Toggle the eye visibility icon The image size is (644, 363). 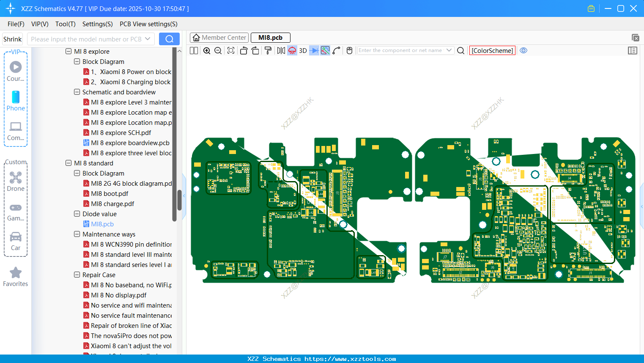(x=523, y=50)
